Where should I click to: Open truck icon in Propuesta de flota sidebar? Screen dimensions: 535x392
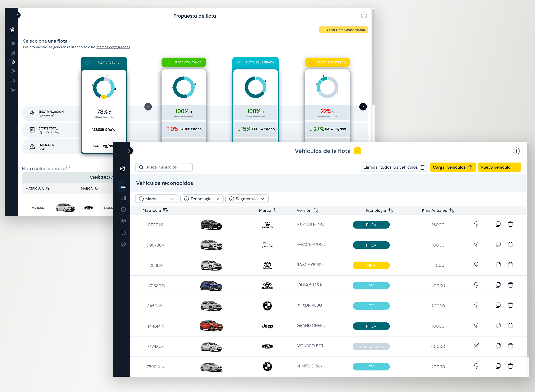pyautogui.click(x=13, y=80)
